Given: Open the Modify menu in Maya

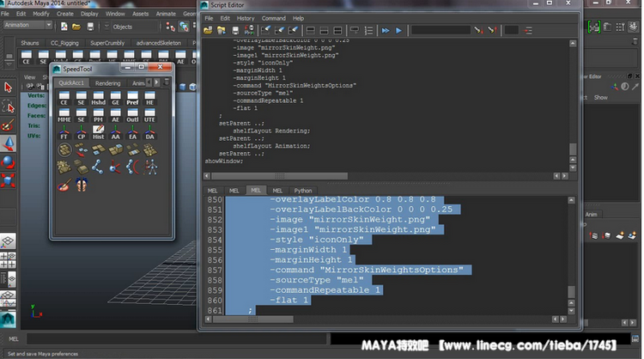Looking at the screenshot, I should click(41, 14).
